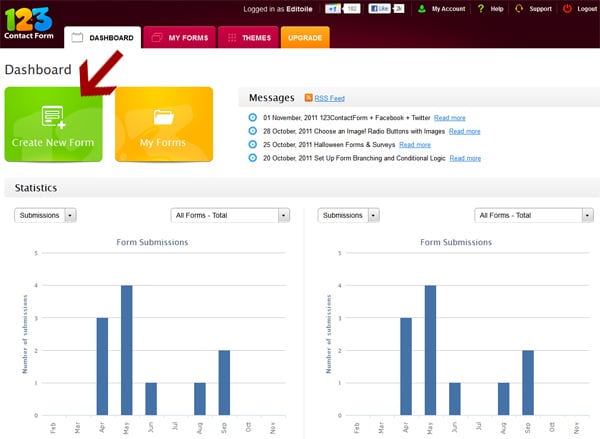This screenshot has width=600, height=439.
Task: Click the Apr bar in the right chart
Action: click(406, 366)
